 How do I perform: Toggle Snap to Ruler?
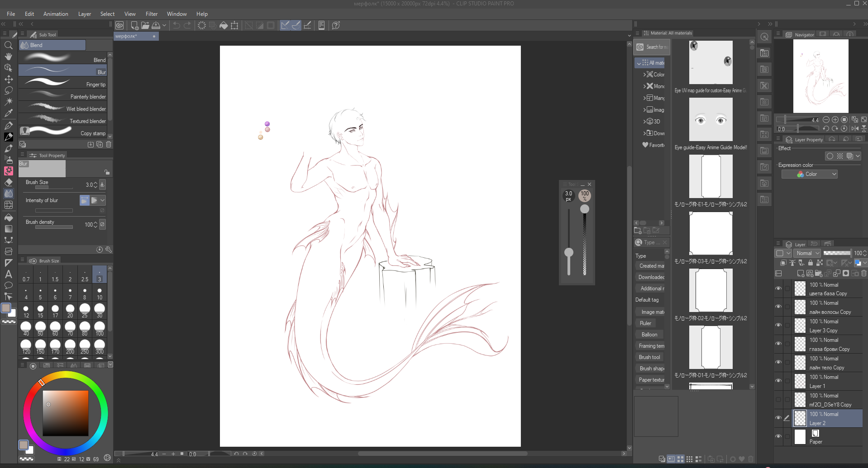(x=285, y=25)
